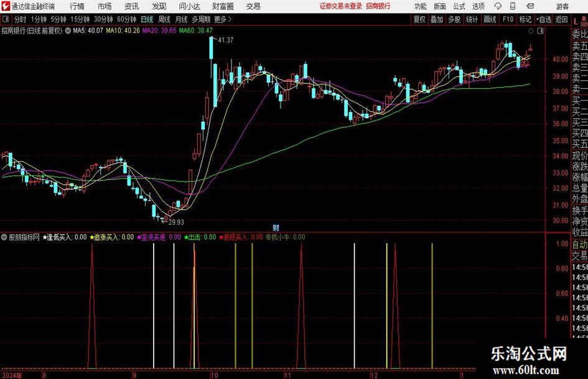Click the 统计 statistics button
Screen dimensions: 588x379
472,19
